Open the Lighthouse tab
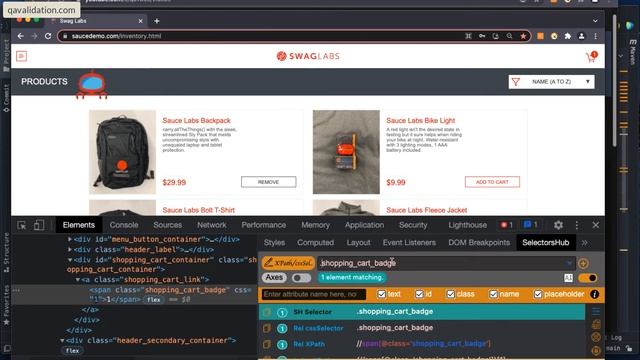The width and height of the screenshot is (640, 360). click(x=467, y=225)
